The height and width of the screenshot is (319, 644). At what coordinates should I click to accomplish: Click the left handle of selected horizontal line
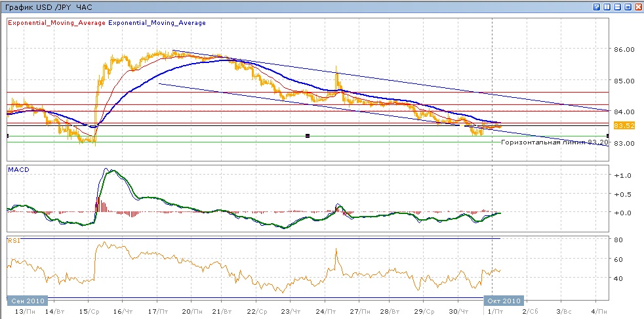[x=7, y=136]
